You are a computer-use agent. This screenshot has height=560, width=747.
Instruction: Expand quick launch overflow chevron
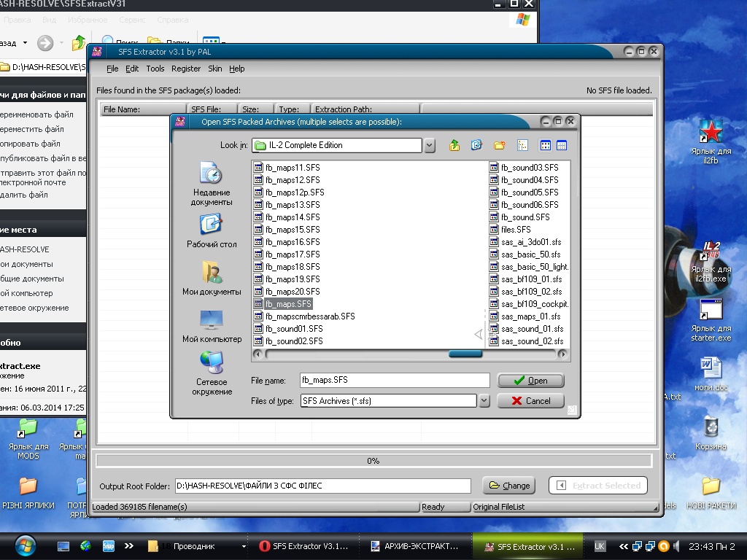pyautogui.click(x=129, y=546)
